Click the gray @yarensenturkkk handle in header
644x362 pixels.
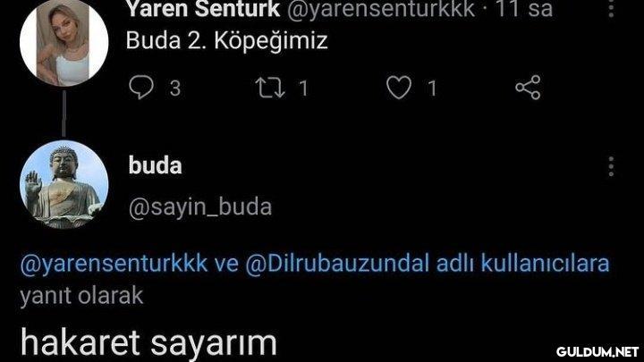tap(381, 9)
